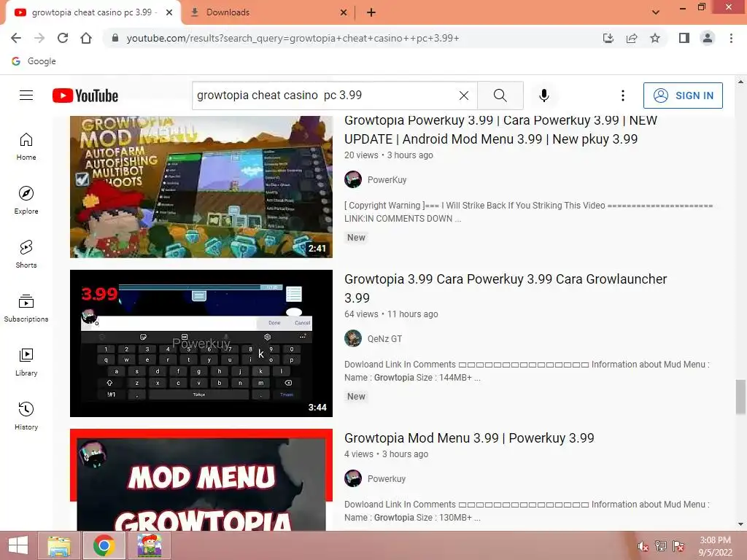Open Growtopia 3.99 Cara Growlauncher video title

506,288
